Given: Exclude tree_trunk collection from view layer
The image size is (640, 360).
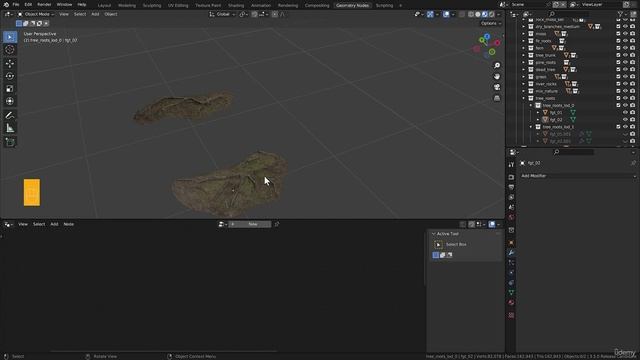Looking at the screenshot, I should pos(618,55).
